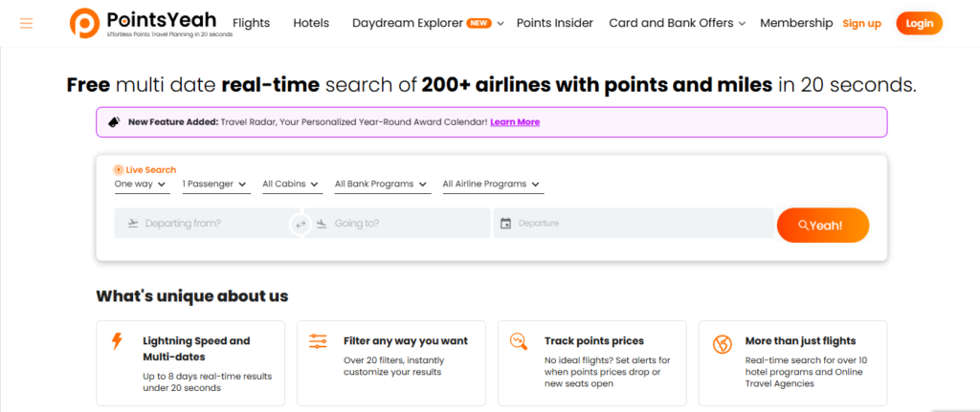Click the megaphone announcement icon
Viewport: 980px width, 412px height.
pos(113,122)
